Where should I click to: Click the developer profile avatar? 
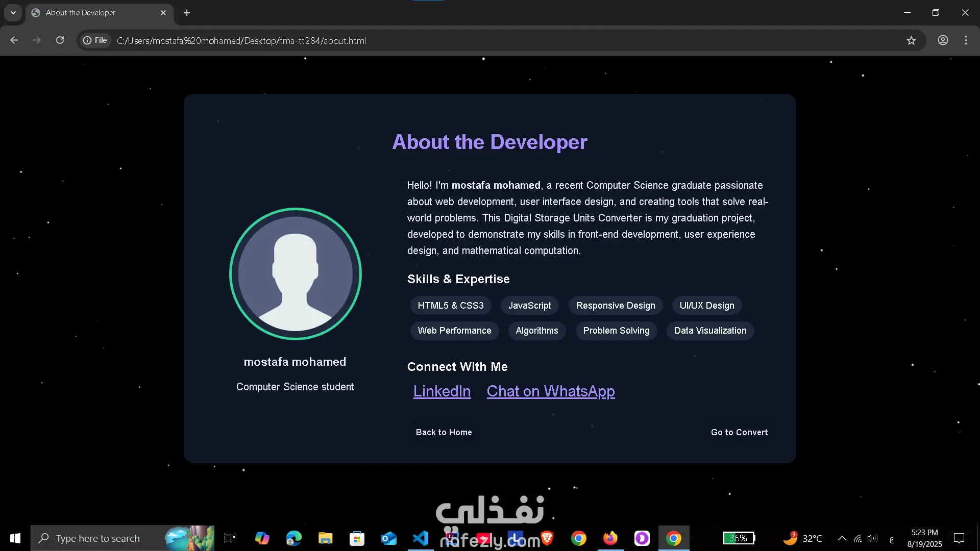coord(295,274)
